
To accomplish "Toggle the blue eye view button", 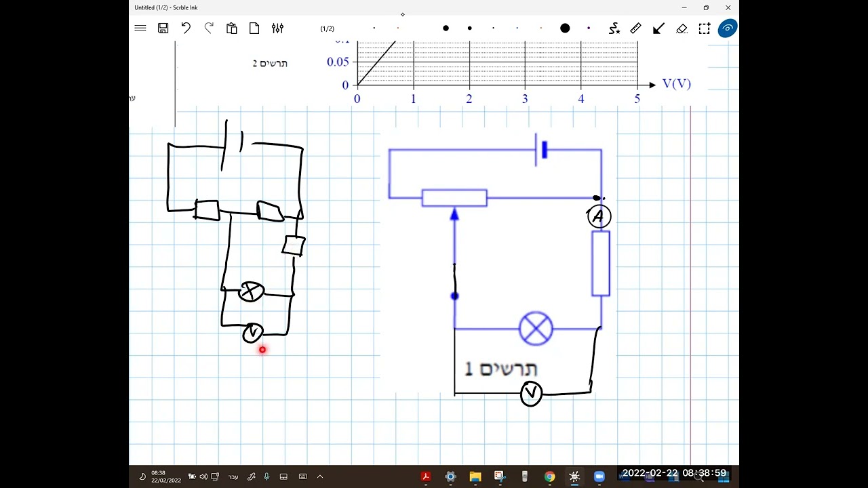I will (x=728, y=28).
